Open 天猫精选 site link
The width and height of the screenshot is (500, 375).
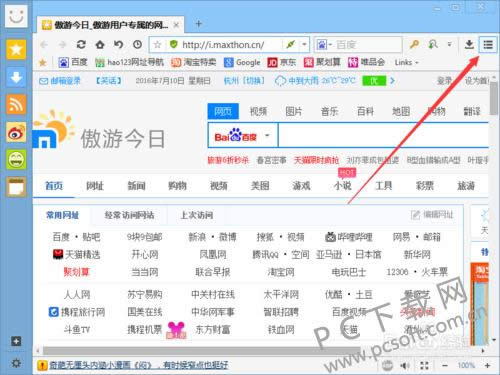tap(77, 255)
